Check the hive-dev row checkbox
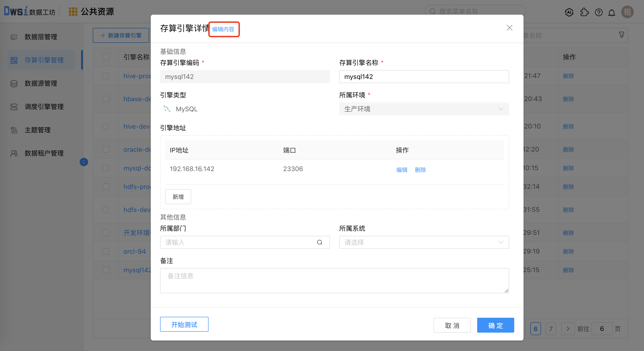The width and height of the screenshot is (644, 351). click(x=106, y=126)
